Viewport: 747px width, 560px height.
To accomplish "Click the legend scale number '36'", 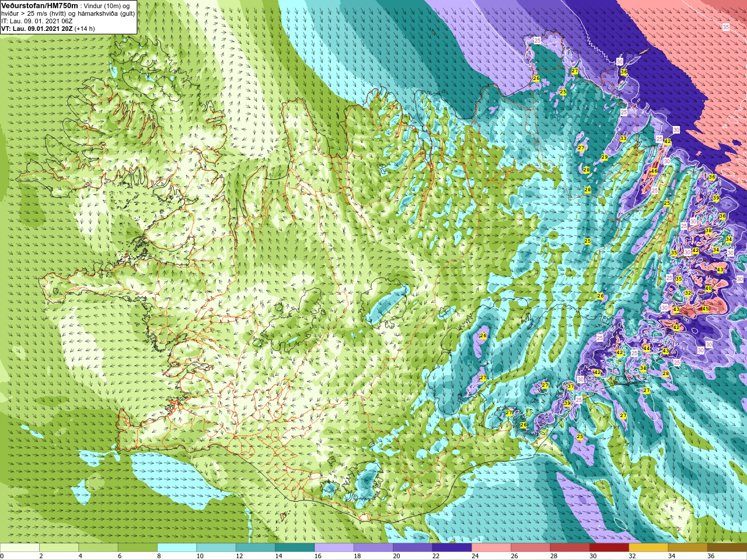I will click(711, 556).
